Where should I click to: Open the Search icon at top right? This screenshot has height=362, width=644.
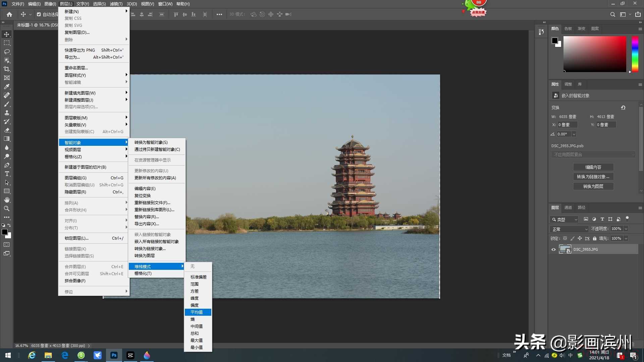point(612,14)
